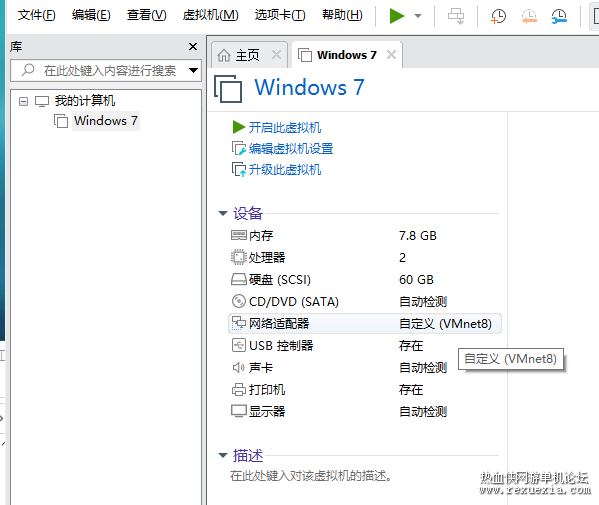Click the take snapshot clock icon
599x505 pixels.
tap(498, 16)
